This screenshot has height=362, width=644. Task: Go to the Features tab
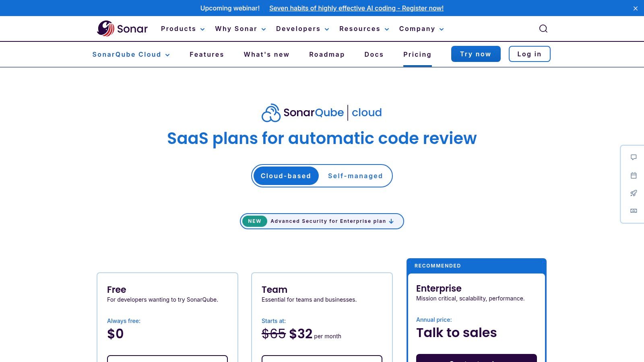coord(207,55)
